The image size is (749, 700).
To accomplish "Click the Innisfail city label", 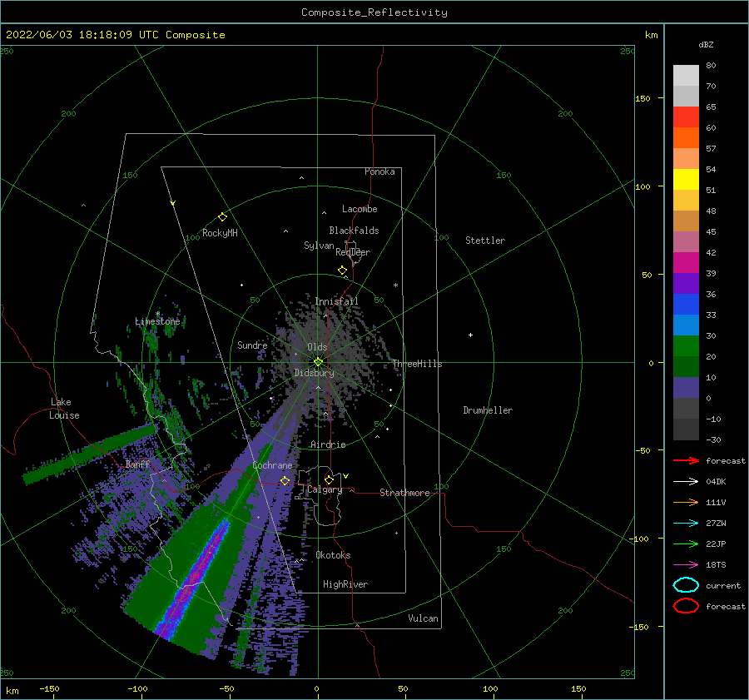I will click(x=336, y=301).
